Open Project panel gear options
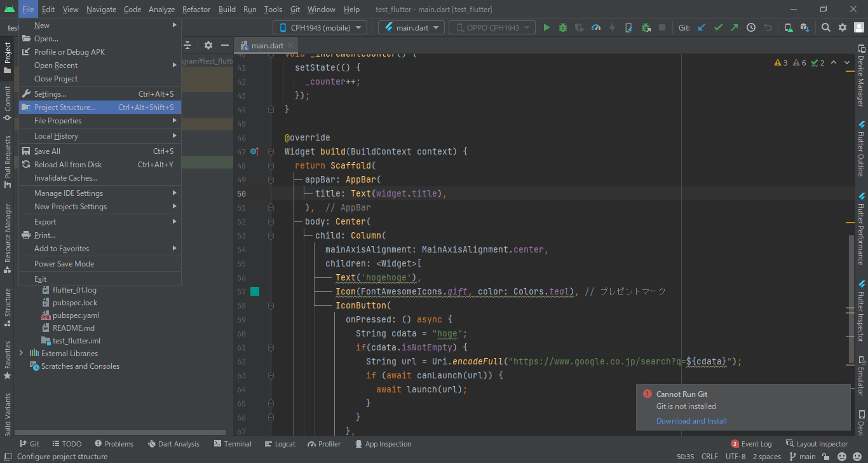Viewport: 868px width, 463px height. point(208,45)
